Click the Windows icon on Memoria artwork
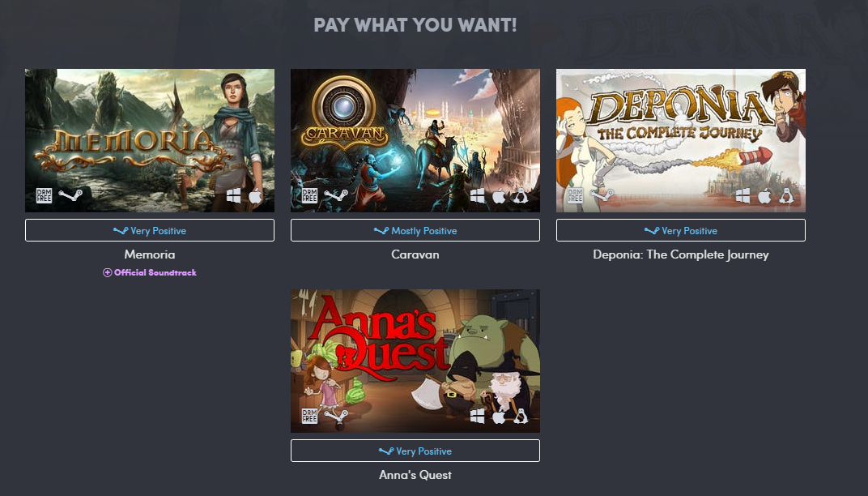868x496 pixels. [x=234, y=195]
